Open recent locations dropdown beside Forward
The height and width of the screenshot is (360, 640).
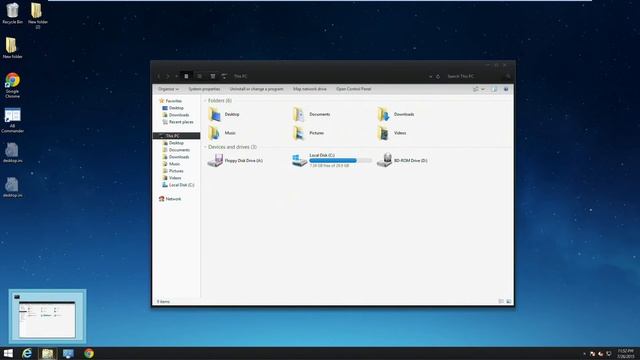pos(176,76)
